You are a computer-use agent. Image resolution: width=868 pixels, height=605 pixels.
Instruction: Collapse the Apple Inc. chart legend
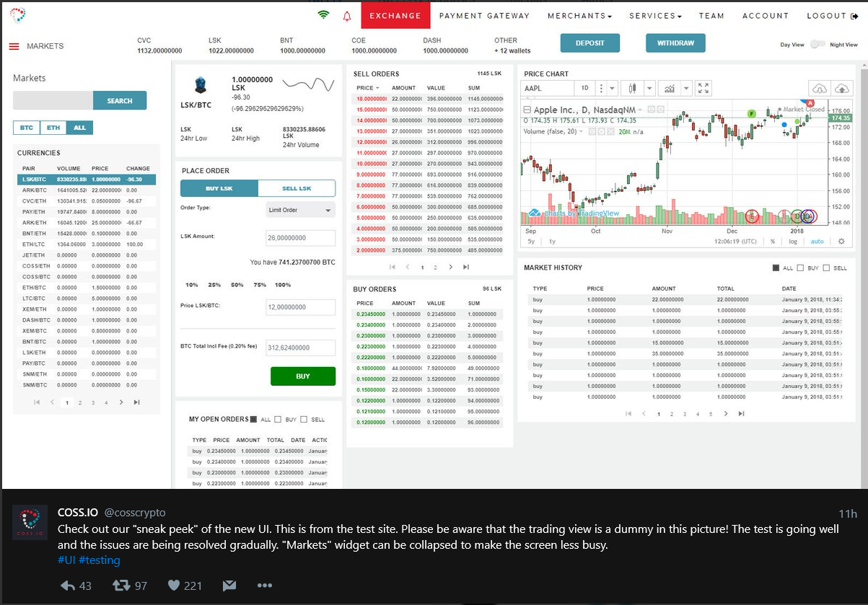coord(526,110)
